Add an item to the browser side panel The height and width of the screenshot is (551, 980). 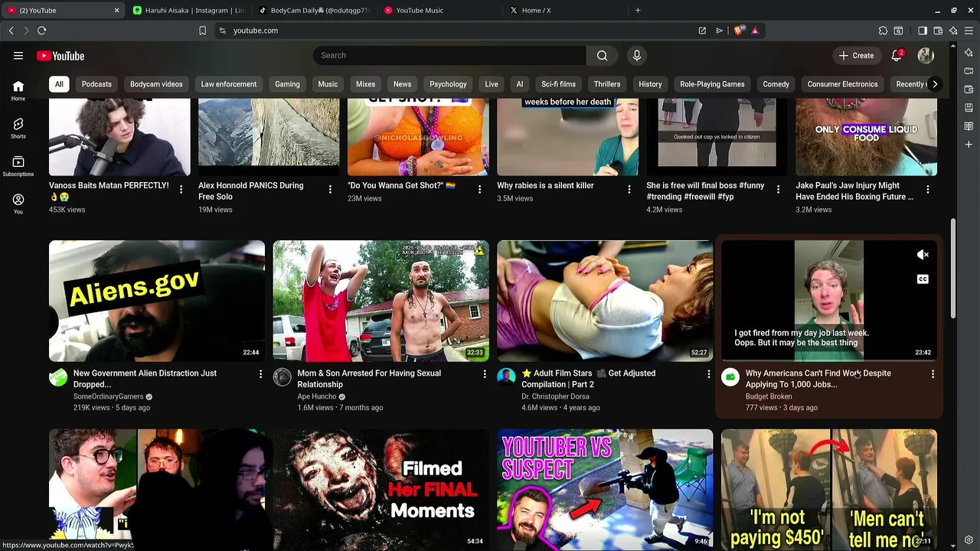click(x=969, y=145)
